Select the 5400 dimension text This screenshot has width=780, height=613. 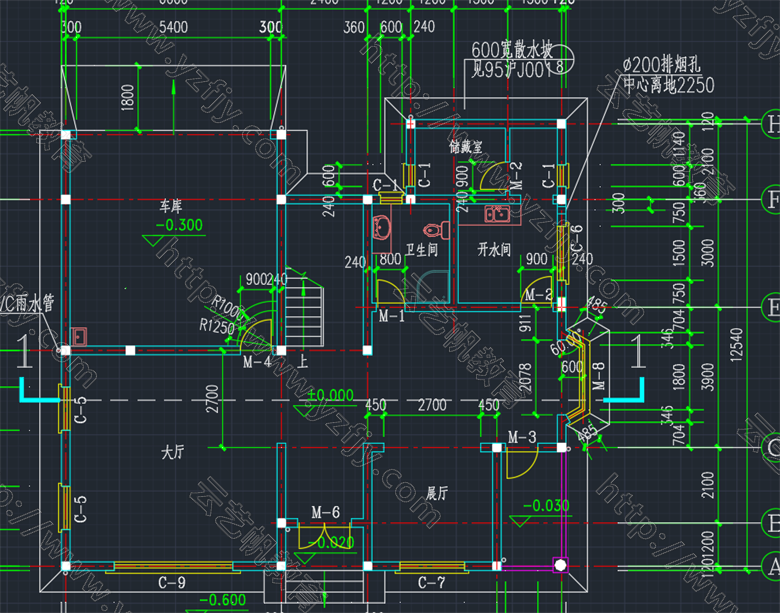[x=173, y=27]
